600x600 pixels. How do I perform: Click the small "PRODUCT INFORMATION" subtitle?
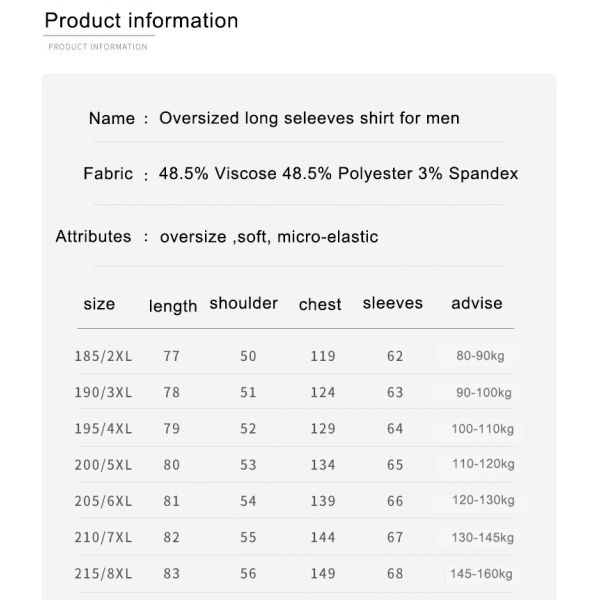(98, 47)
